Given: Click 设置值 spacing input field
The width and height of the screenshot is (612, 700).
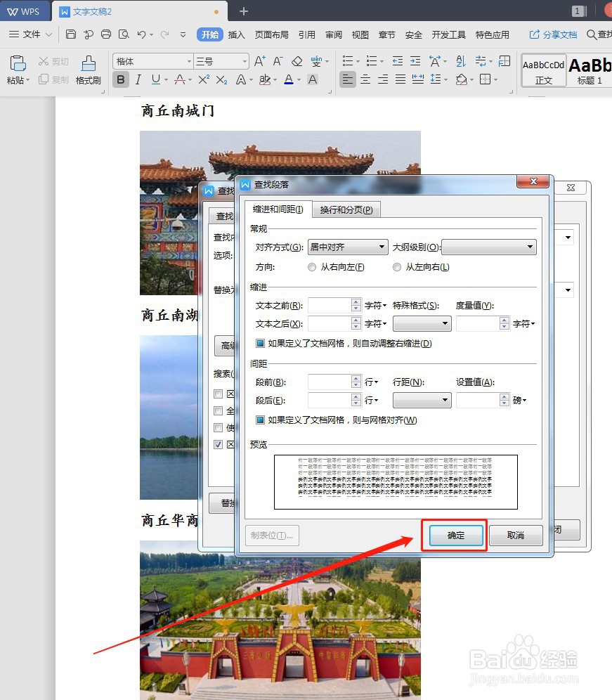Looking at the screenshot, I should (x=478, y=400).
